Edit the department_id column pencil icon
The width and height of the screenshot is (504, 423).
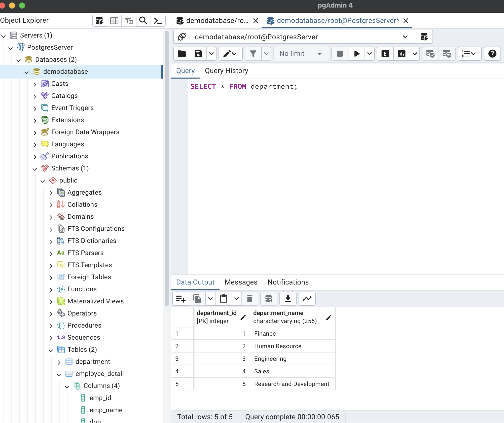coord(243,317)
